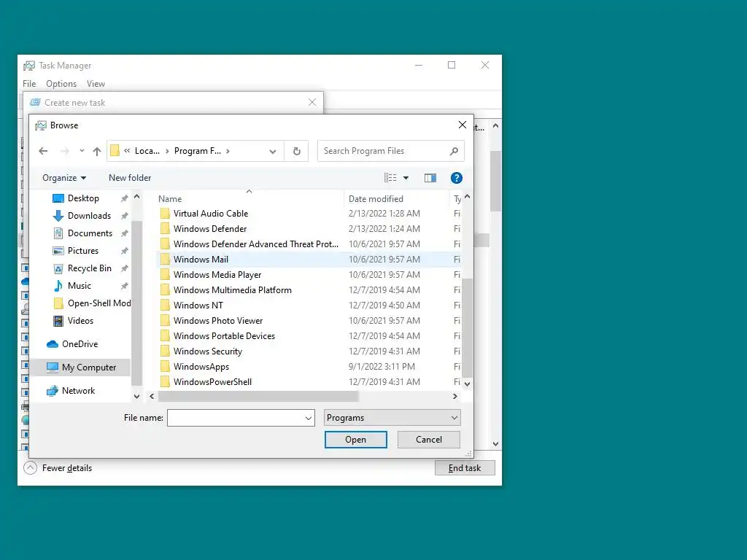Click the Open button

[356, 440]
